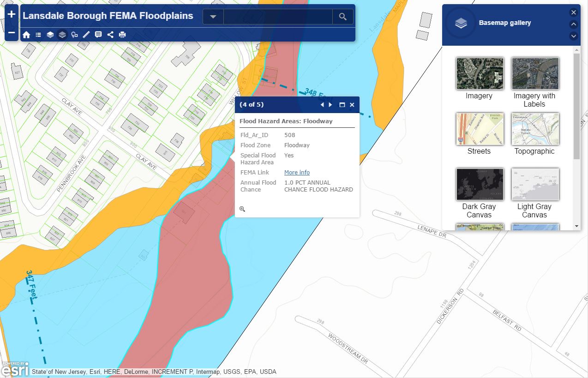Choose the Topographic basemap thumbnail
Viewport: 588px width, 378px height.
pyautogui.click(x=535, y=129)
